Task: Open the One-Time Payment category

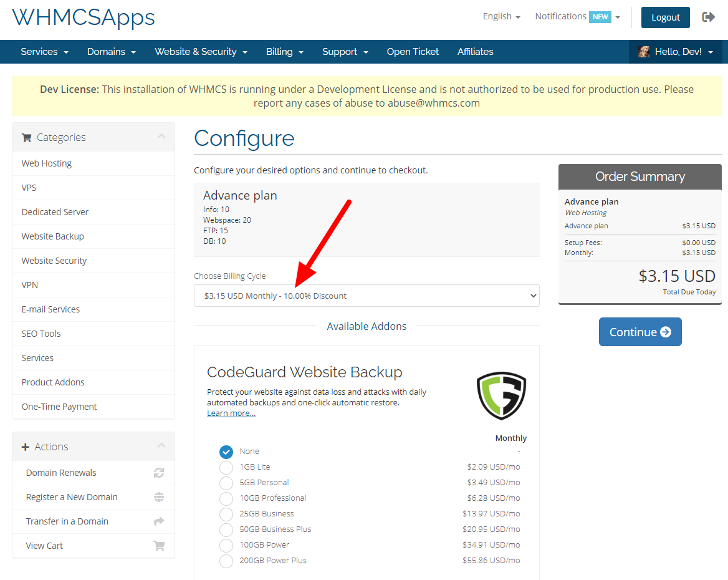Action: coord(93,407)
